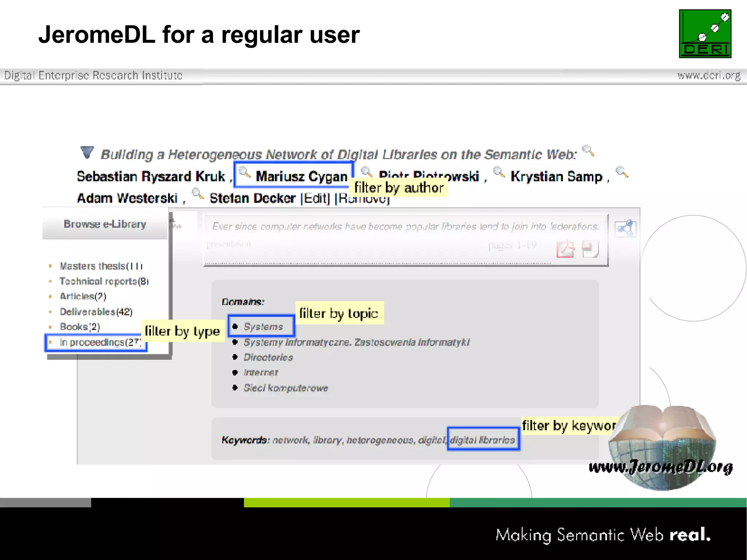Select Deliverables(42) category
Image resolution: width=747 pixels, height=560 pixels.
[96, 312]
